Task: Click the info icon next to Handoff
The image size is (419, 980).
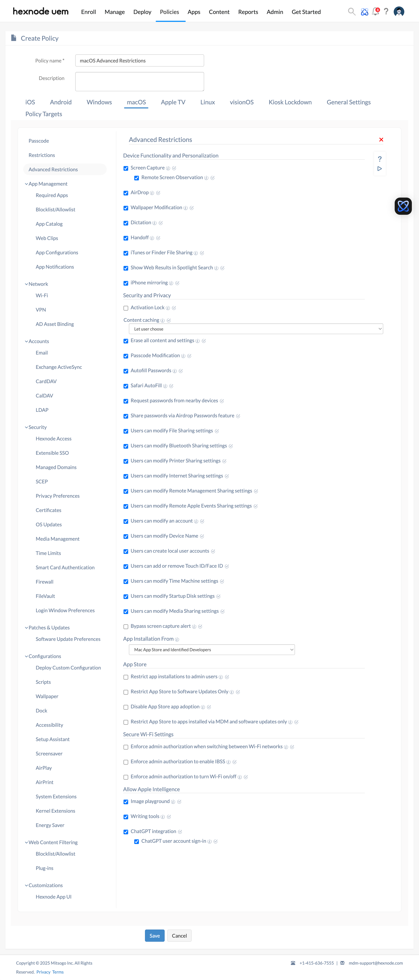Action: click(152, 238)
